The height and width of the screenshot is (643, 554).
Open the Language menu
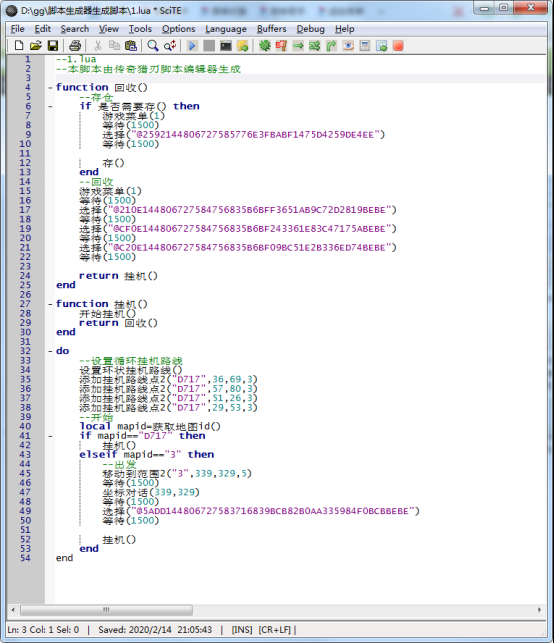(x=226, y=29)
